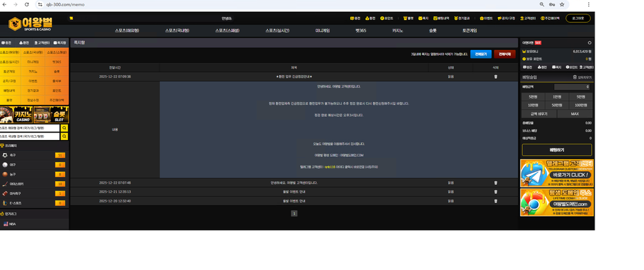Click the search icon beside overseas sports search

pyautogui.click(x=64, y=128)
